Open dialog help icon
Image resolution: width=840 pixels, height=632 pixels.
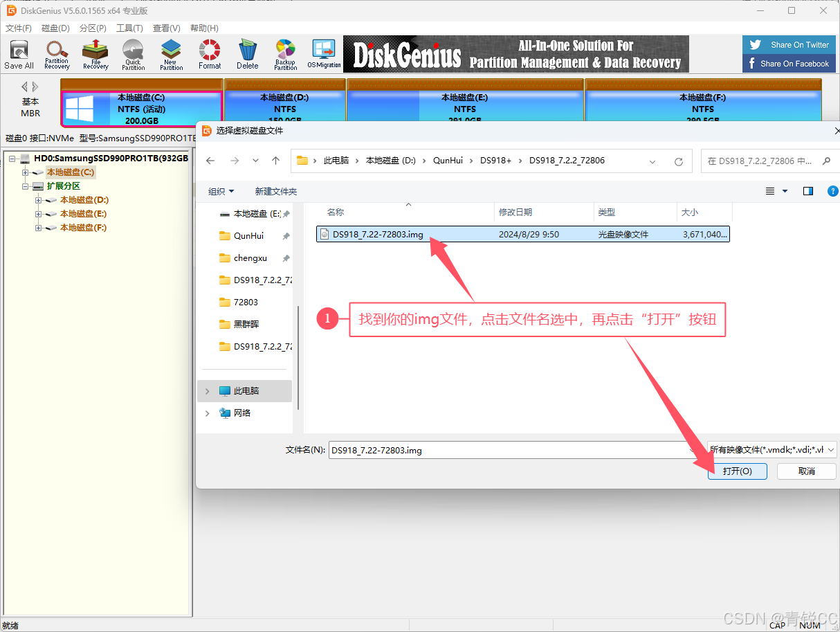coord(832,191)
